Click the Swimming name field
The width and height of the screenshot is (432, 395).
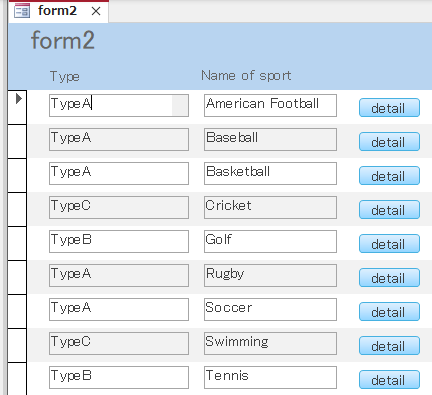(270, 343)
